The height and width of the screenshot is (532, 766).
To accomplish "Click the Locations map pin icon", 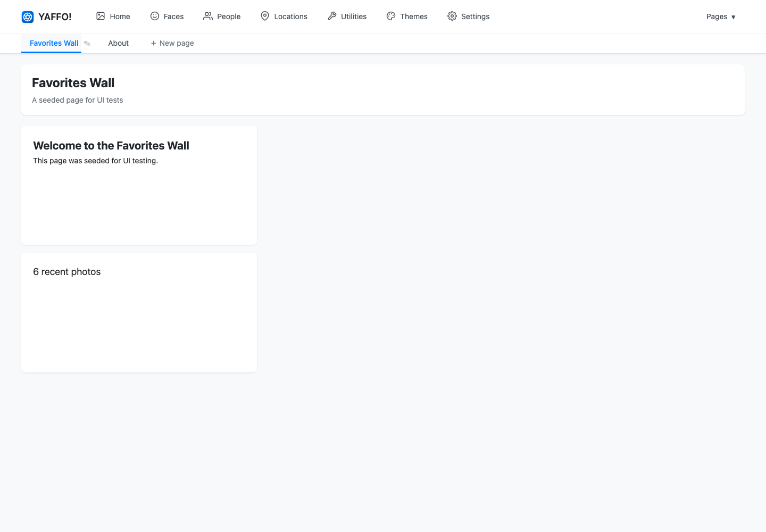I will tap(265, 16).
